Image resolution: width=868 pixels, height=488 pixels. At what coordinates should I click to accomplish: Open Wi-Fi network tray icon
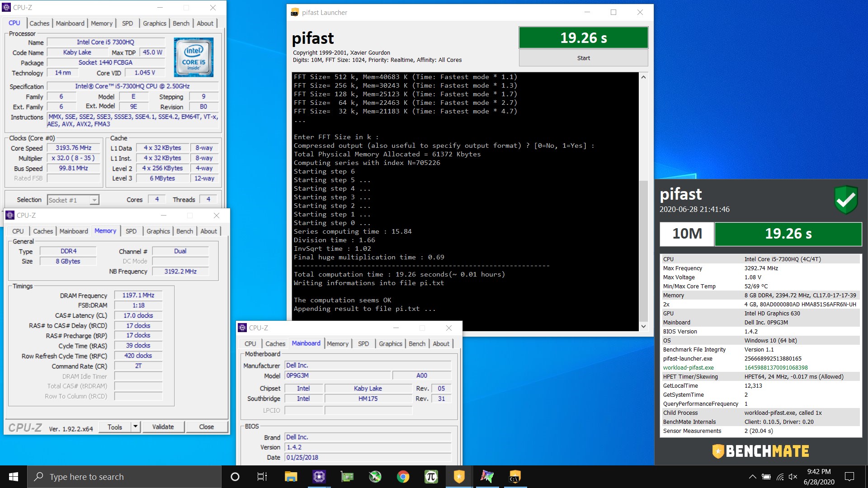pos(780,477)
